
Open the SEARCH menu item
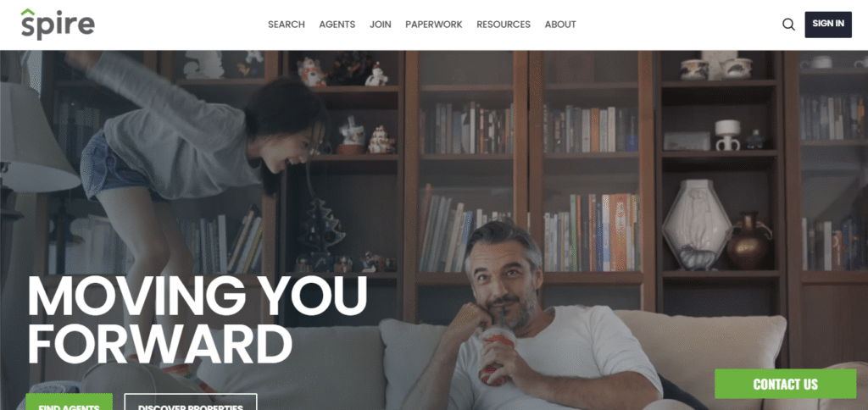pos(287,25)
